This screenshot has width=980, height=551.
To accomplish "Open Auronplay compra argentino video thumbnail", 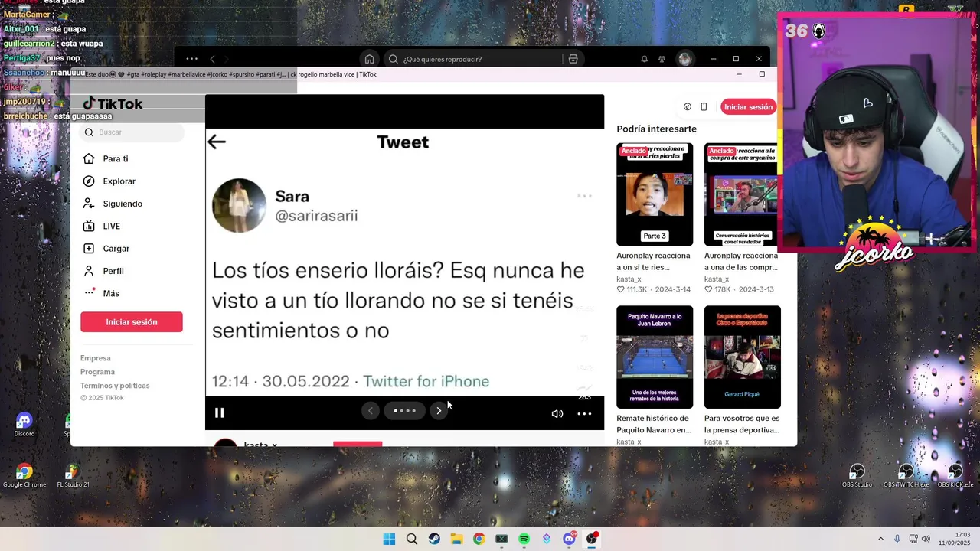I will pos(743,194).
